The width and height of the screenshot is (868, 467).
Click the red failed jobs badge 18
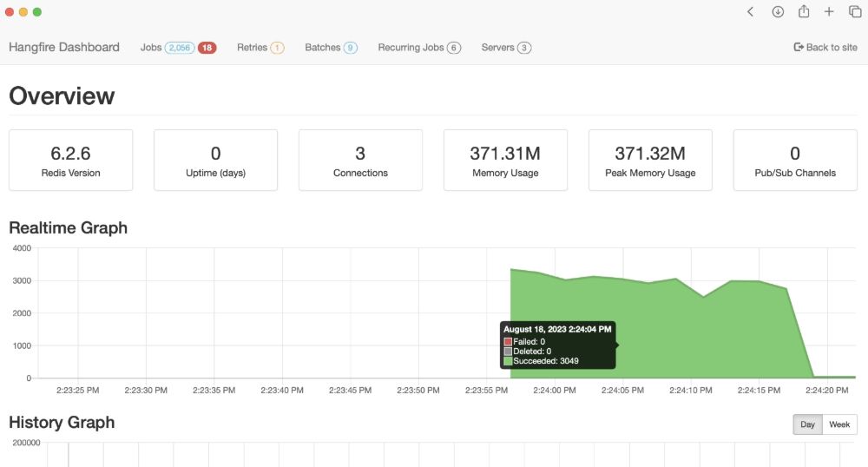click(207, 48)
